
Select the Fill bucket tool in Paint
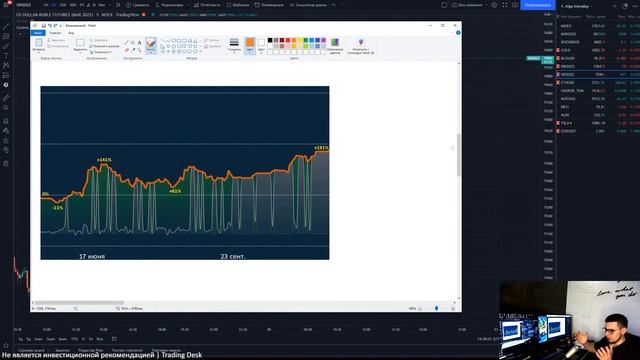pyautogui.click(x=133, y=42)
